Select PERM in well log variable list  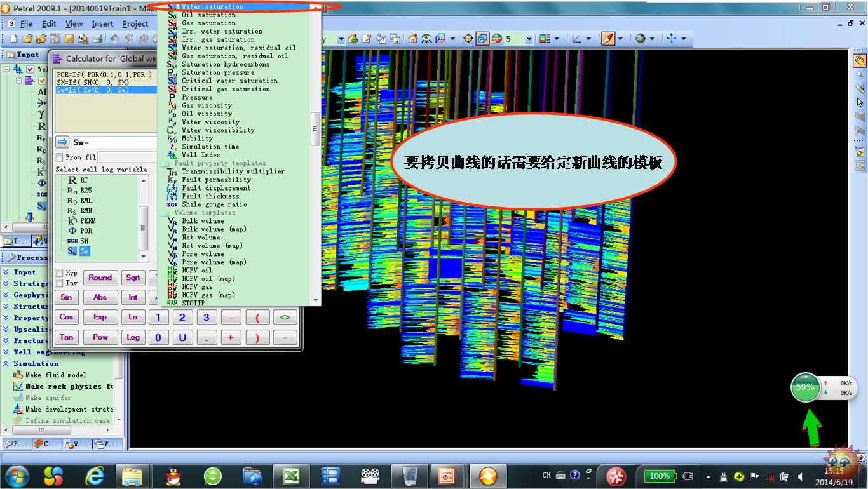click(x=88, y=221)
